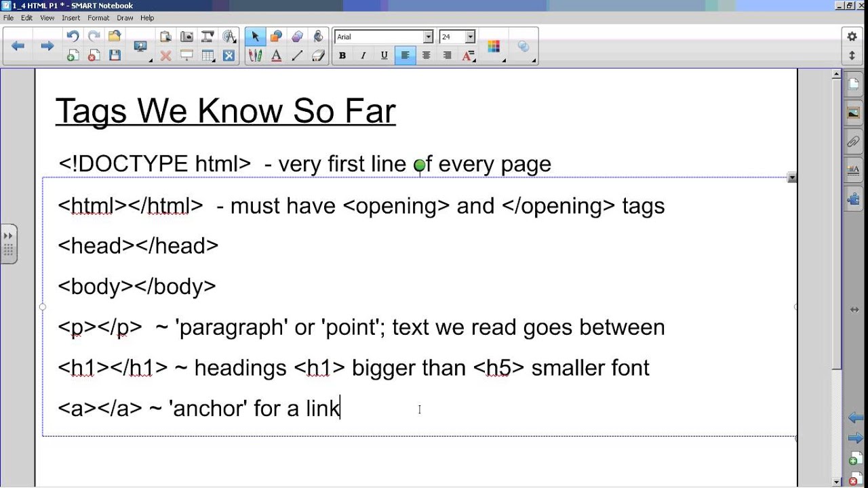This screenshot has height=488, width=868.
Task: Save the notebook with the floppy disk icon
Action: [115, 56]
